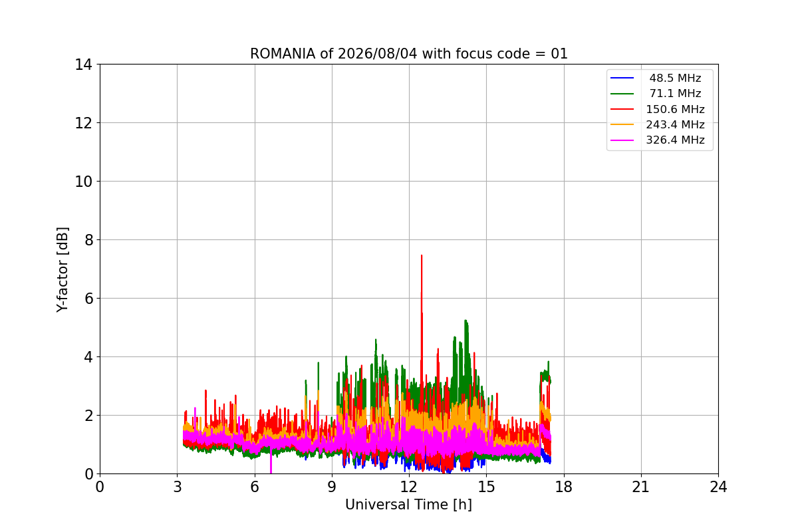The height and width of the screenshot is (532, 798).
Task: Click the tallest red spike peak near 12.5h
Action: 421,256
